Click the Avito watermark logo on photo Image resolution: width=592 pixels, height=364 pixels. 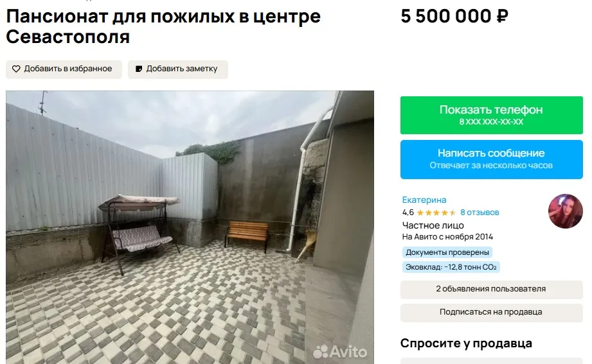(x=340, y=352)
